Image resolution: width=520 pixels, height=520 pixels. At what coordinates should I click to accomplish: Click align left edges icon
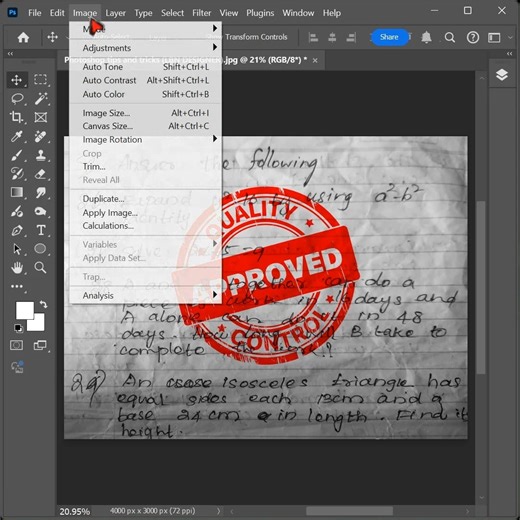(x=313, y=37)
